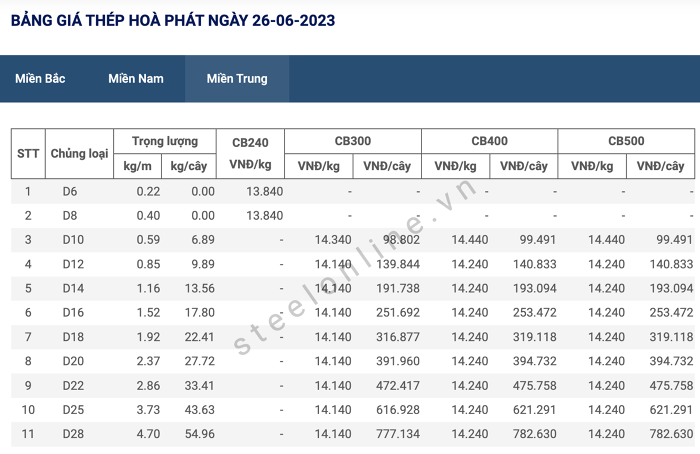Click the STT column header
Screen dimensions: 700x454
(28, 154)
